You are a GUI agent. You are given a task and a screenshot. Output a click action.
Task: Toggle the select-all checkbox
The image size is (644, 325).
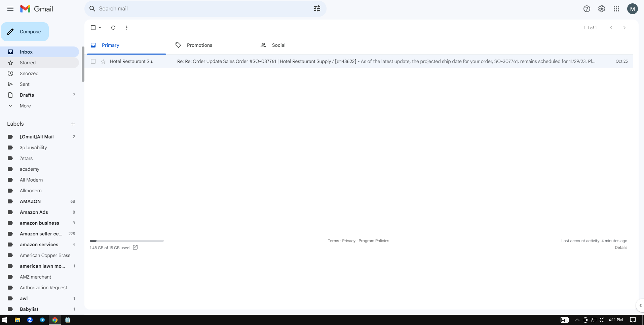[93, 28]
